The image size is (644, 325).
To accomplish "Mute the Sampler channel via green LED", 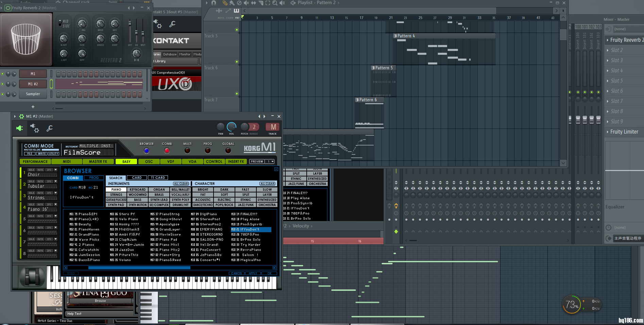I will pos(3,94).
